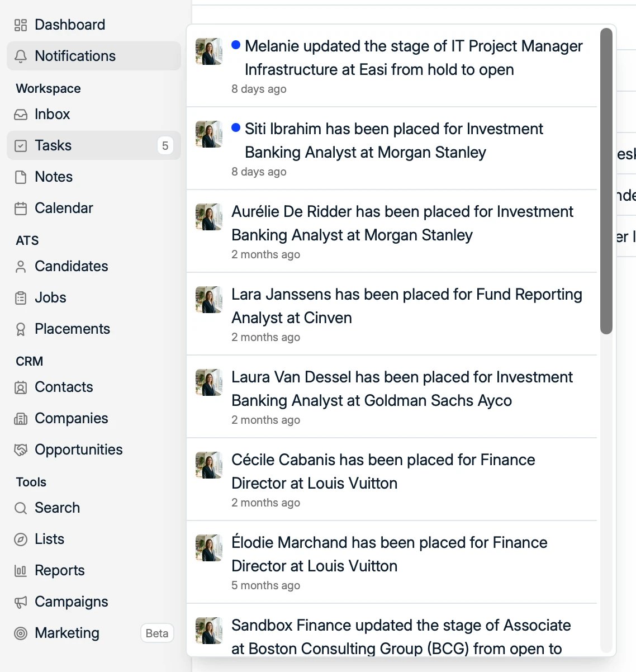The image size is (636, 672).
Task: Click the notifications panel scrollbar thumb
Action: [606, 181]
